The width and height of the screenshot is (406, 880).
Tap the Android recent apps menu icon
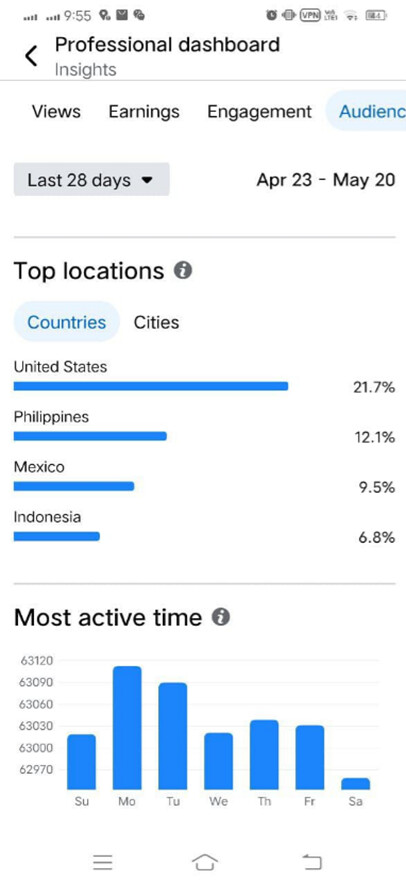point(102,862)
